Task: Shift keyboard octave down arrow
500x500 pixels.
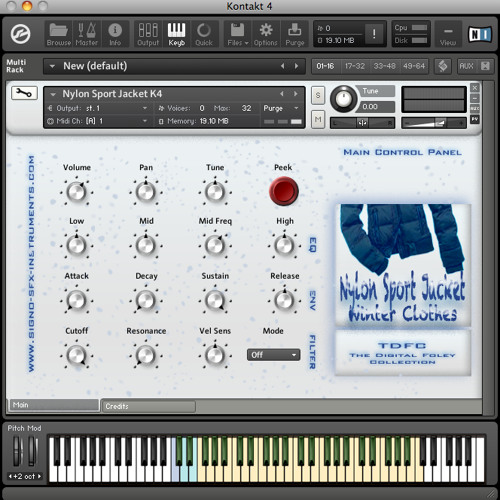Action: (x=10, y=476)
